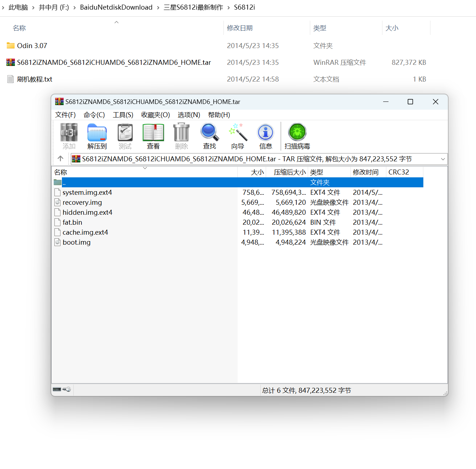
Task: Click the Find (查找) magnifier icon
Action: 210,132
